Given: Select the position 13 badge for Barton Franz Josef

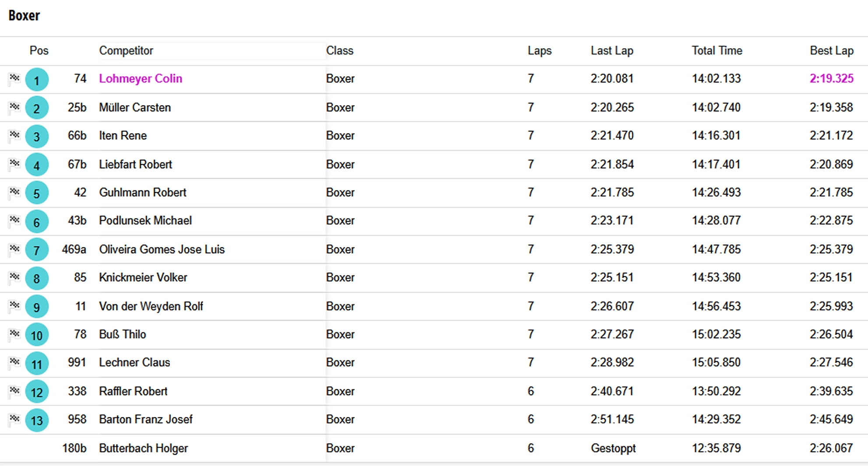Looking at the screenshot, I should [x=37, y=420].
